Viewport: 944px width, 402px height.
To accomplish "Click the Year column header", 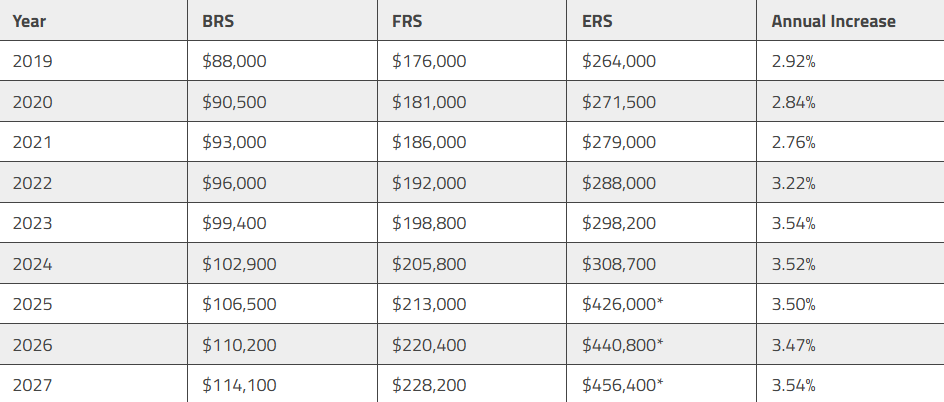I will tap(93, 20).
